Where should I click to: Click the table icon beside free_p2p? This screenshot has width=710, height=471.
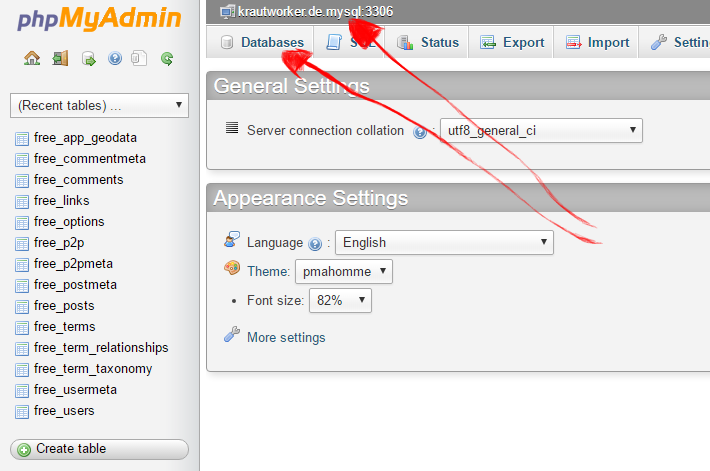[22, 244]
